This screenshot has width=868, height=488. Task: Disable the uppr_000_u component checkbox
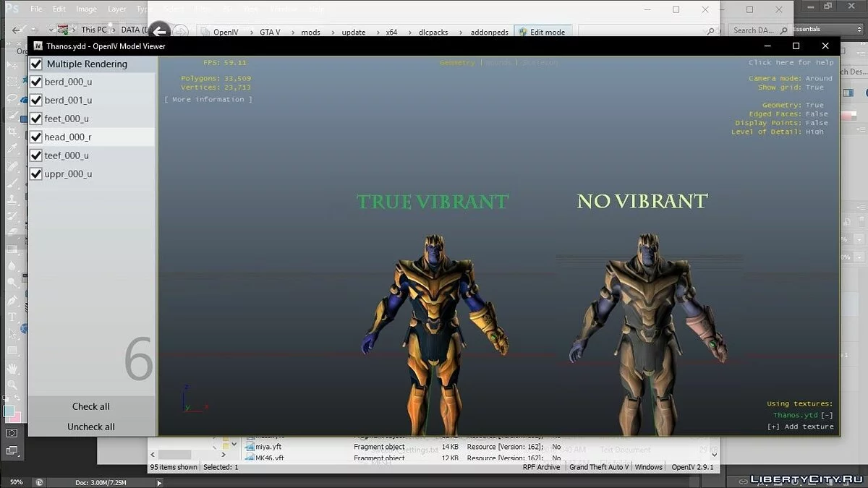point(36,174)
